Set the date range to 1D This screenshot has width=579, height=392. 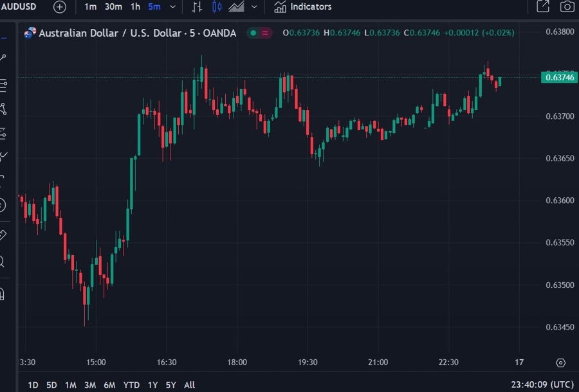(33, 385)
